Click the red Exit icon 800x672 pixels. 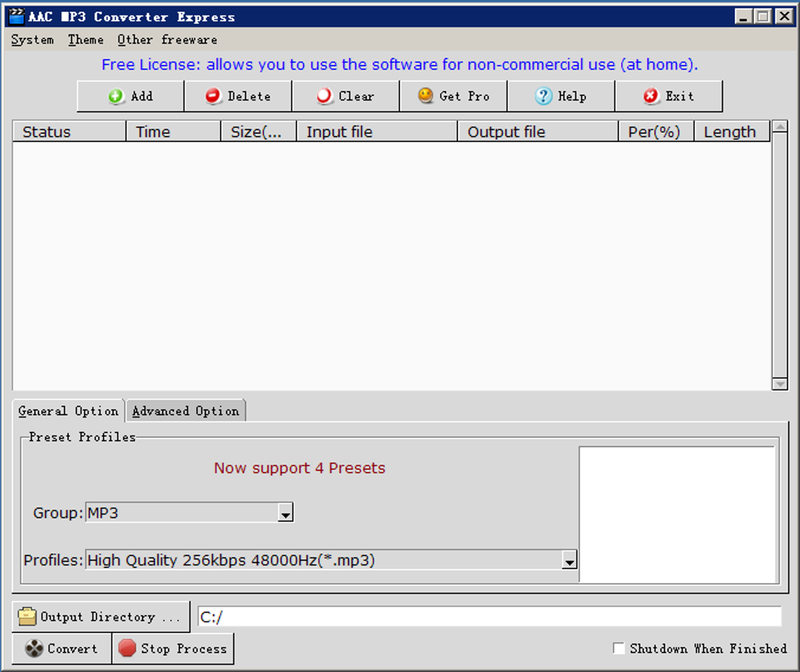(x=650, y=96)
